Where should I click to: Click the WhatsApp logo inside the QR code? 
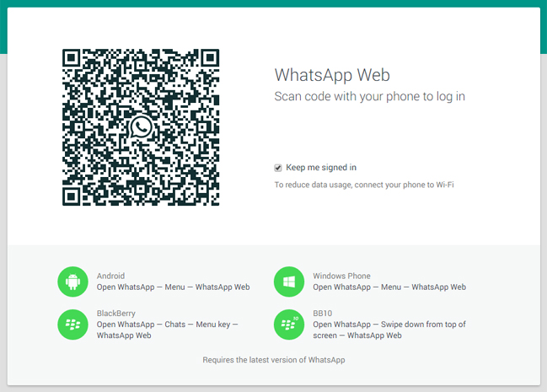click(x=141, y=127)
